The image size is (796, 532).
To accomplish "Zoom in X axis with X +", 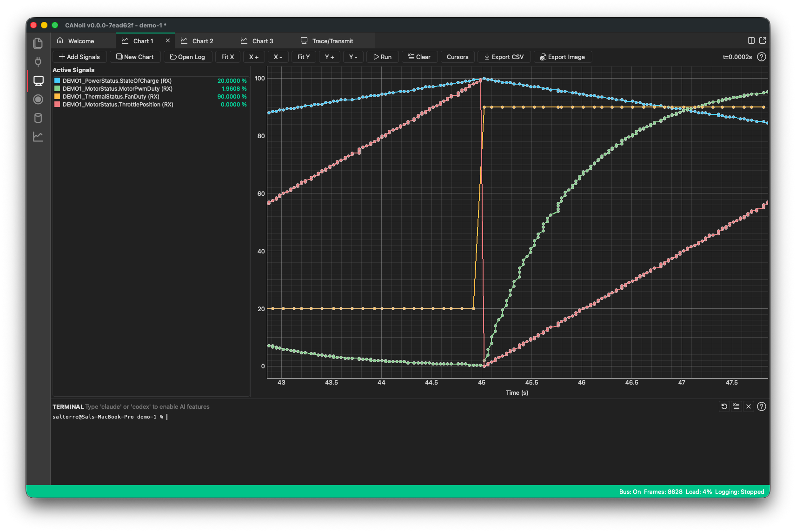I will click(x=254, y=57).
